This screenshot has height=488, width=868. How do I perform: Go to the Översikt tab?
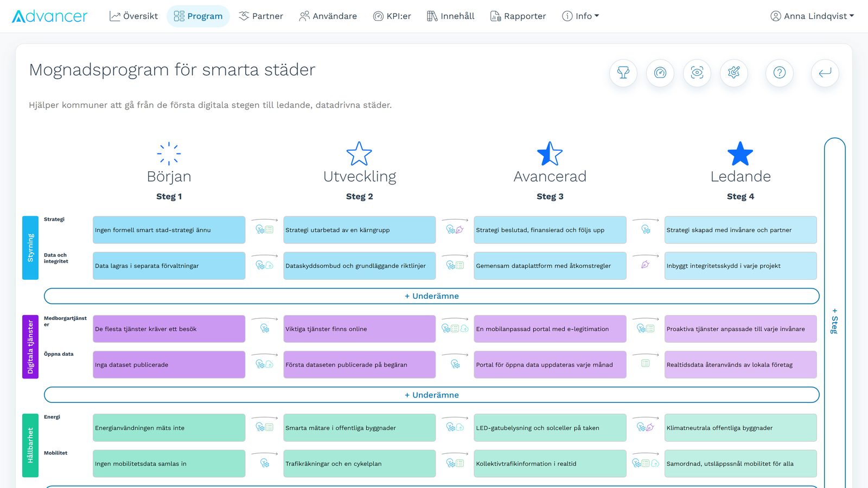[x=134, y=16]
